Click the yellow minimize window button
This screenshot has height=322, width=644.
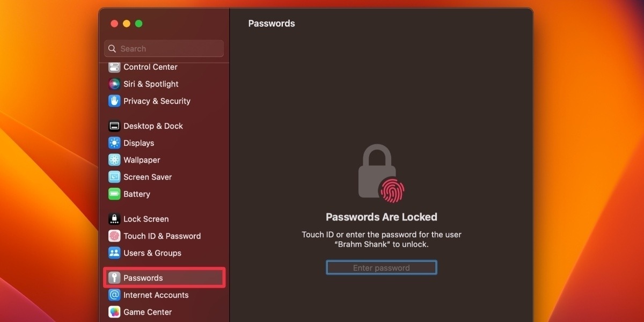127,24
